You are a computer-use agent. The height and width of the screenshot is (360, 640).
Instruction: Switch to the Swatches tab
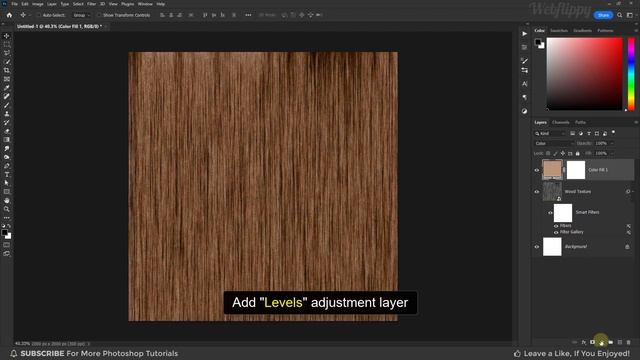click(559, 31)
